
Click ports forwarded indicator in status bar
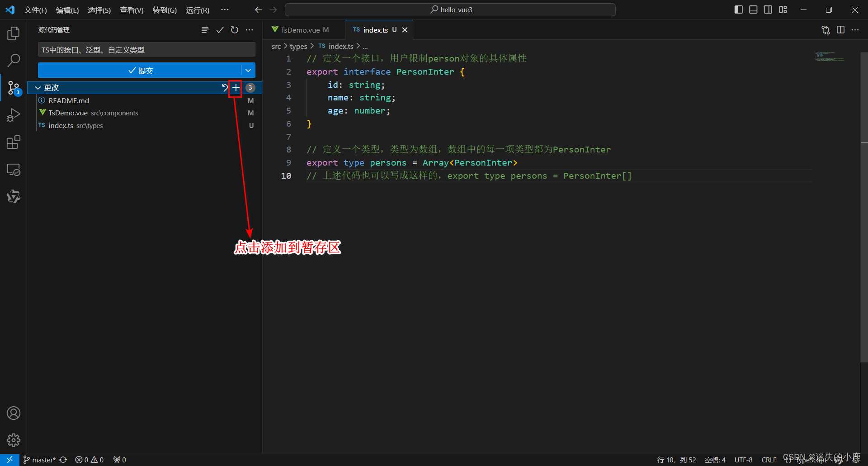pyautogui.click(x=120, y=460)
